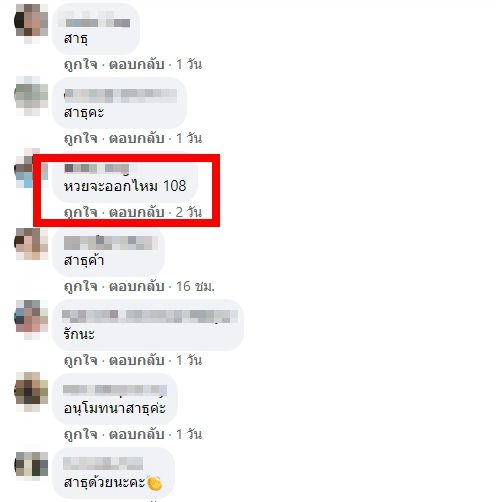Reply to the สาธุค้า comment

[137, 286]
